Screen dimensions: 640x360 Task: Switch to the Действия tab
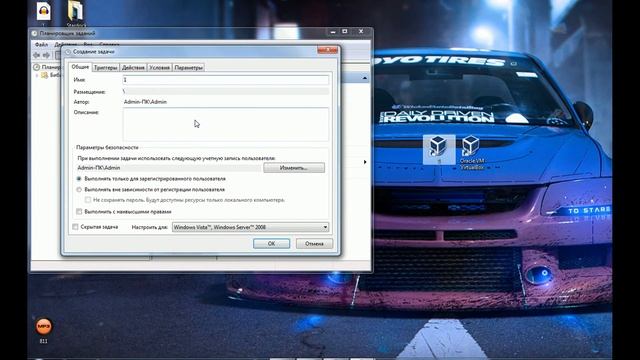tap(133, 68)
